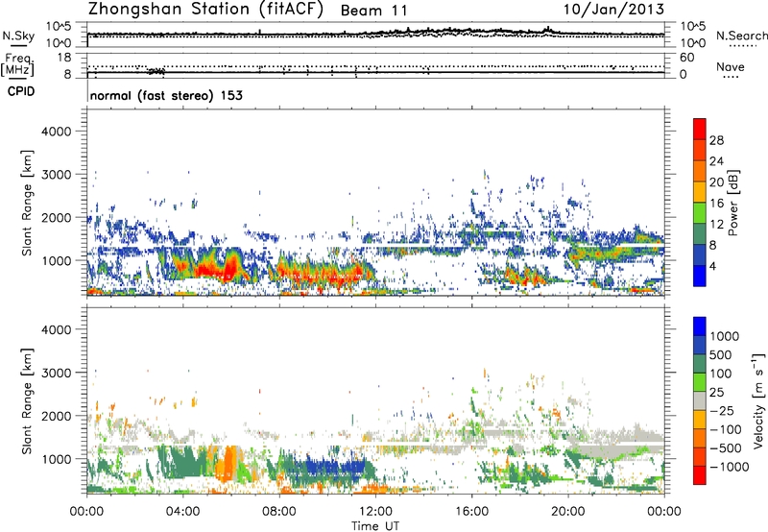This screenshot has width=768, height=532.
Task: Click the left '10^5' noise axis tick
Action: pyautogui.click(x=59, y=26)
